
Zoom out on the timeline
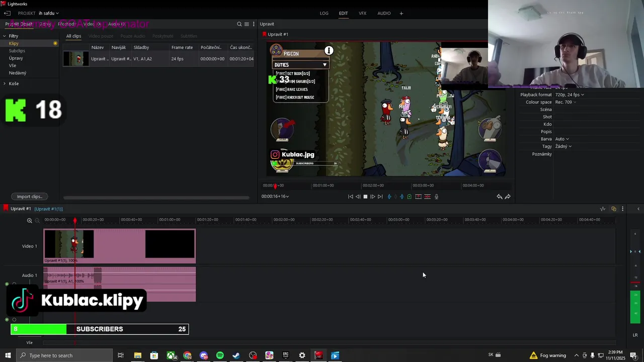point(37,221)
